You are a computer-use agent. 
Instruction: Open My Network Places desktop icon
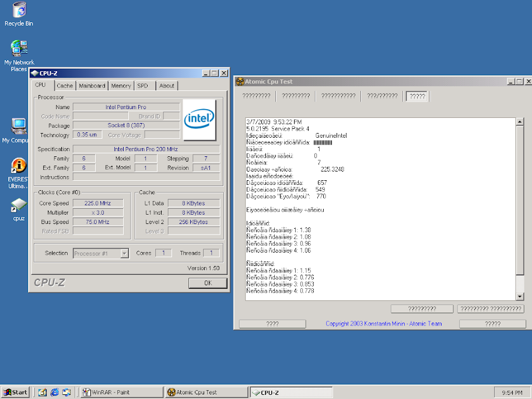click(19, 55)
